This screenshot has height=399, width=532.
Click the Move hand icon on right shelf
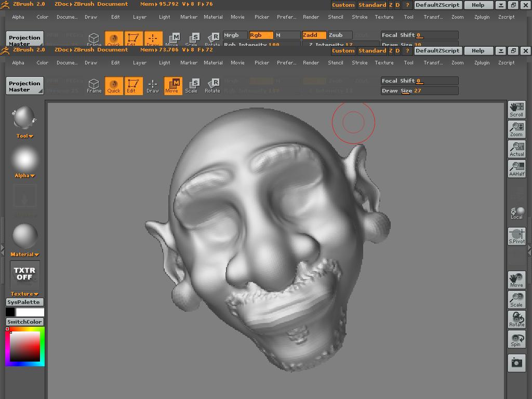tap(517, 280)
